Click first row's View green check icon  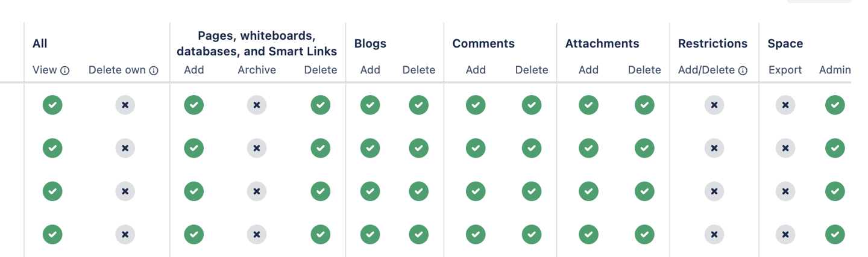click(52, 105)
